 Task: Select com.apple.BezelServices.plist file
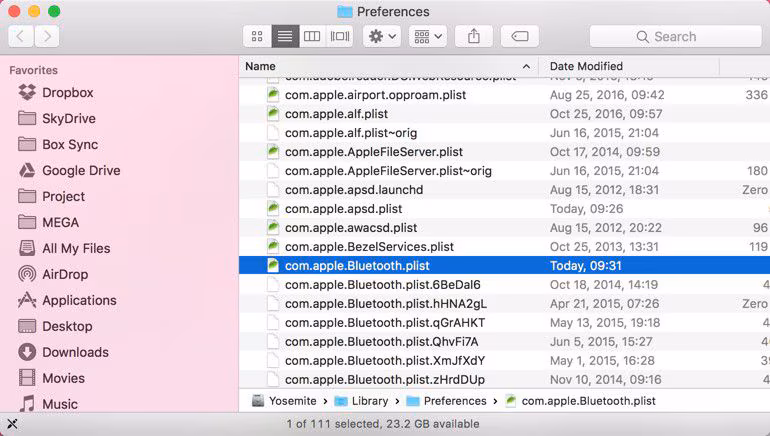[369, 246]
